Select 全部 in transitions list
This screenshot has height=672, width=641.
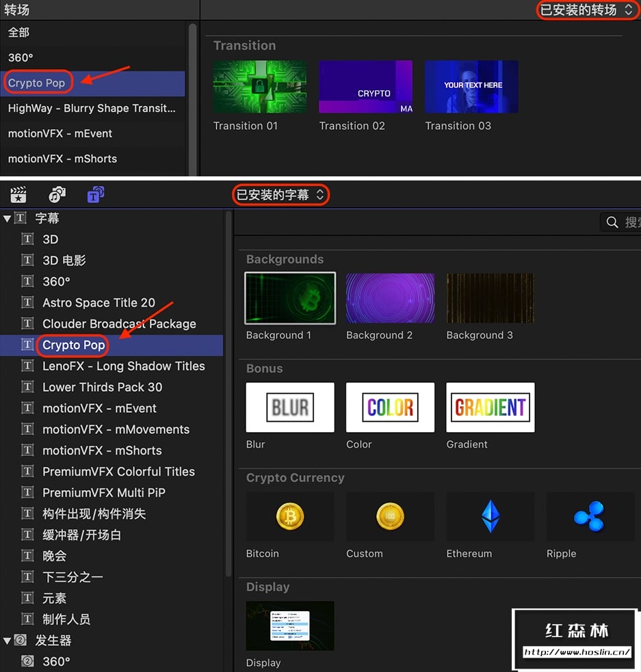pos(92,33)
